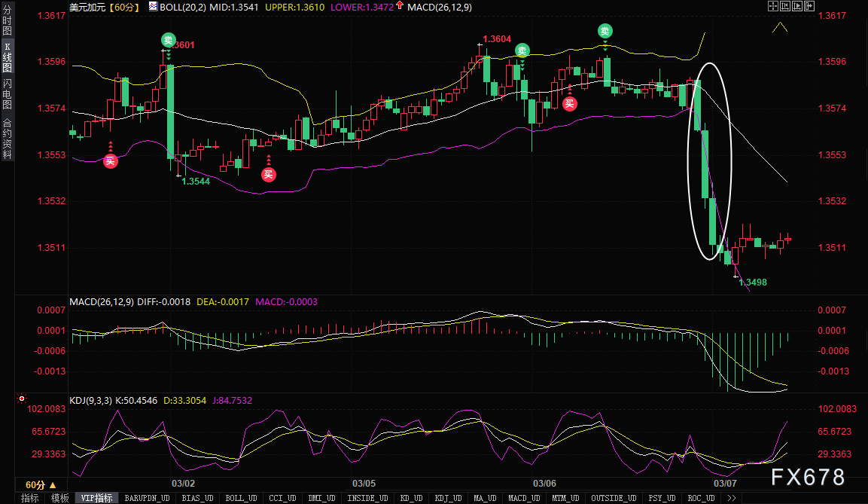This screenshot has width=868, height=504.
Task: Open the 指标 indicator list tab
Action: (30, 498)
